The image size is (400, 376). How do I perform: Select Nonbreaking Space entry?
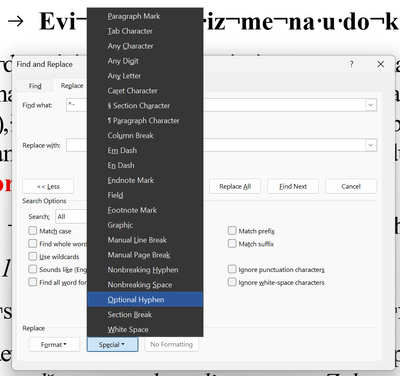145,285
